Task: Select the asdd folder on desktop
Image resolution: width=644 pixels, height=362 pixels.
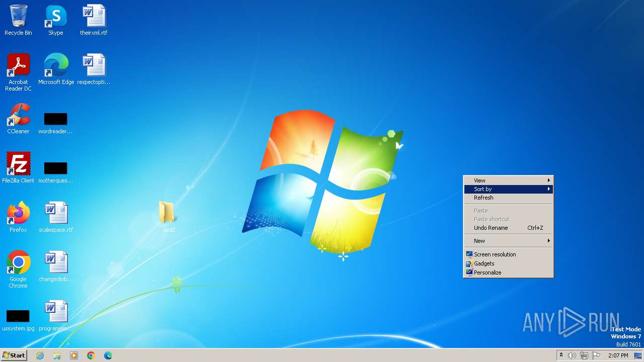Action: point(169,217)
